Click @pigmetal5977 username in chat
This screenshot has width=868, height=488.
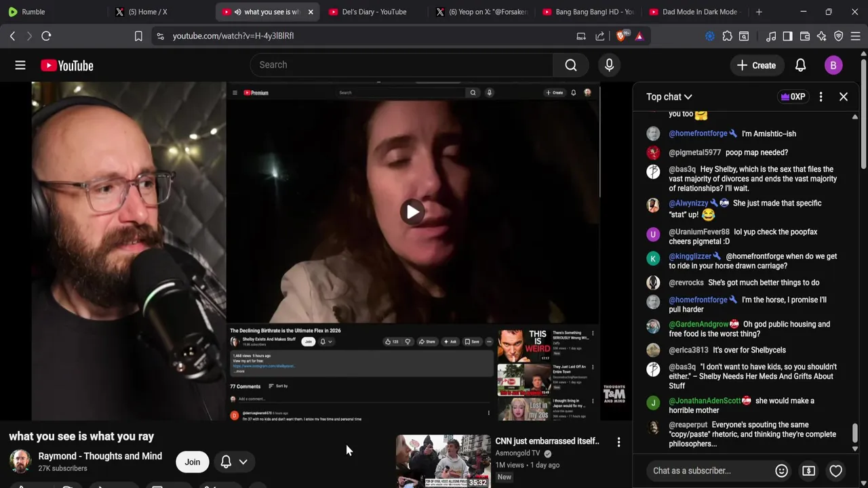[695, 152]
